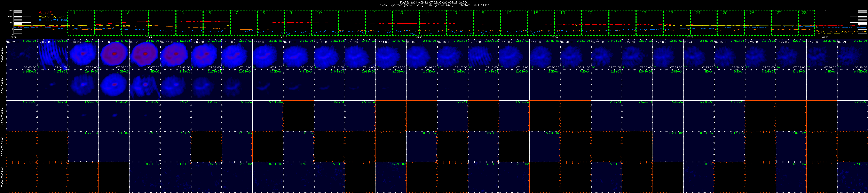
Task: Click the 07:30 tick on light curve axis
Action: [826, 37]
